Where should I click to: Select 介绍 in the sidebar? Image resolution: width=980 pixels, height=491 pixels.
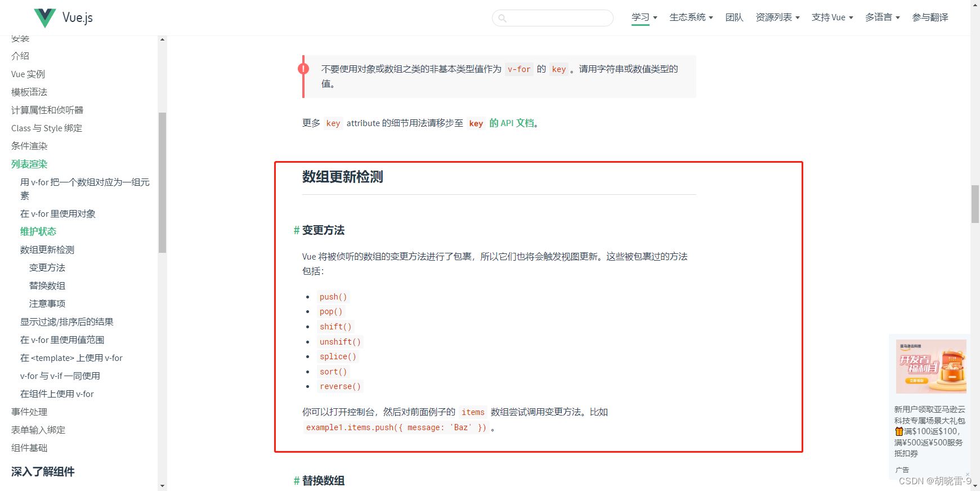pyautogui.click(x=20, y=56)
